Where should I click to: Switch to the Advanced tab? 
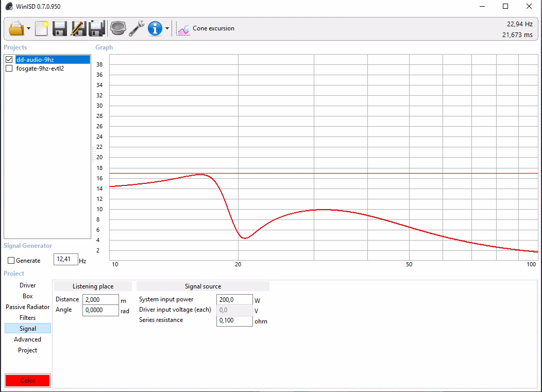point(28,339)
